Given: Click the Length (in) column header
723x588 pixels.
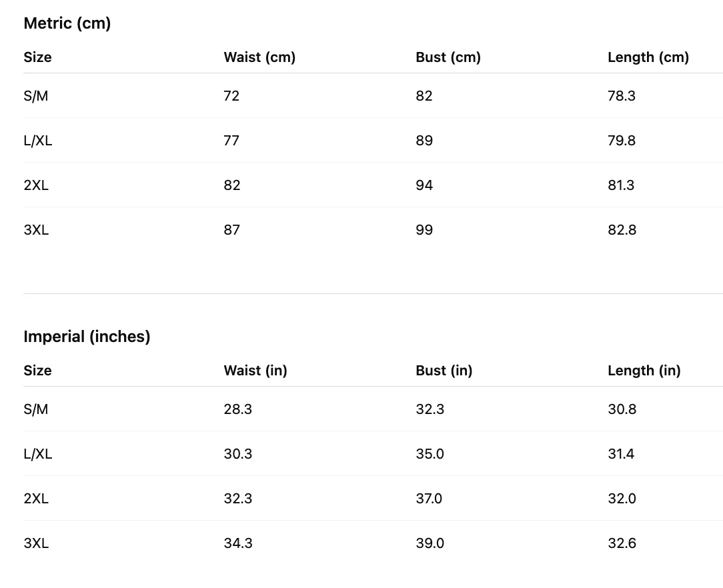Looking at the screenshot, I should tap(644, 371).
